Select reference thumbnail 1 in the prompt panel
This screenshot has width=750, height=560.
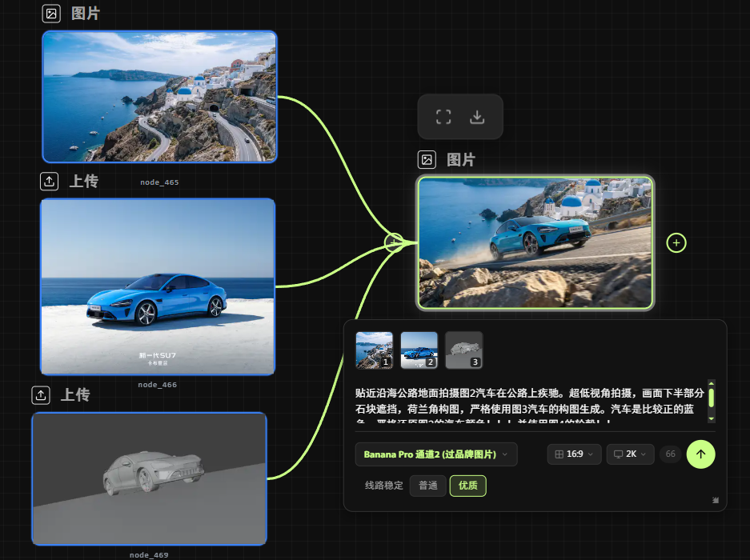pos(374,350)
